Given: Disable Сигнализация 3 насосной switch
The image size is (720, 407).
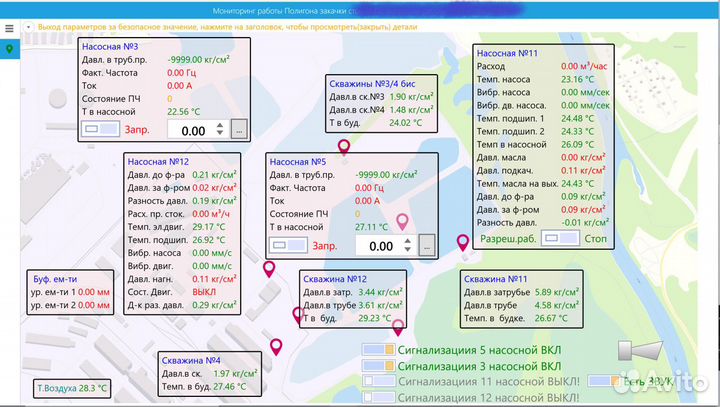Looking at the screenshot, I should tap(378, 366).
